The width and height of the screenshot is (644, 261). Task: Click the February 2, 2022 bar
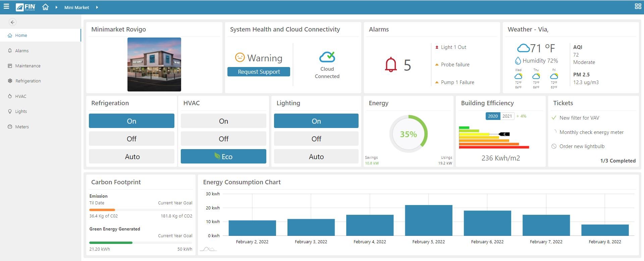(x=252, y=228)
